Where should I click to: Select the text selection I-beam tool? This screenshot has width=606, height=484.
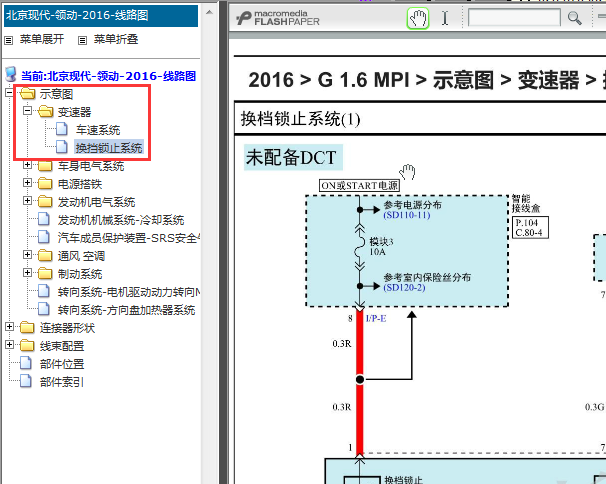click(x=445, y=18)
